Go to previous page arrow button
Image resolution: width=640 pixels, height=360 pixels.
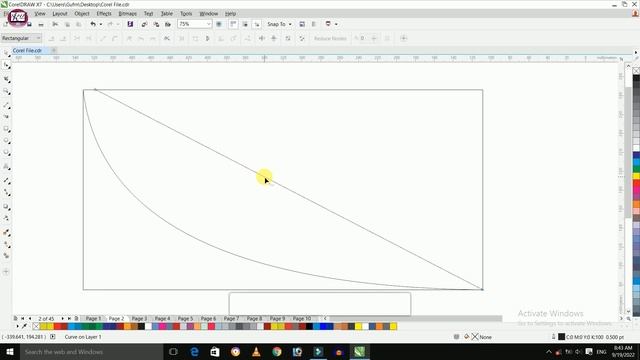point(30,318)
